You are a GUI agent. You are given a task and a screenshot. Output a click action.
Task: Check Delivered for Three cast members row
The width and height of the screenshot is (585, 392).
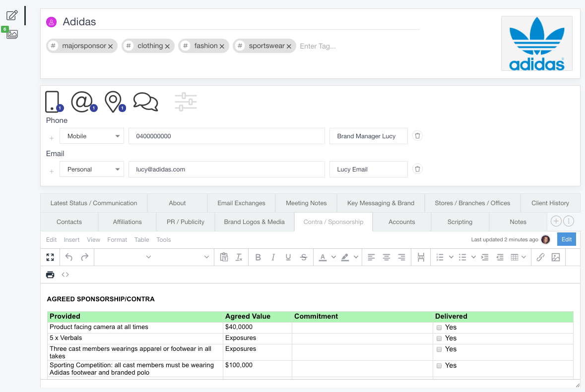tap(439, 349)
